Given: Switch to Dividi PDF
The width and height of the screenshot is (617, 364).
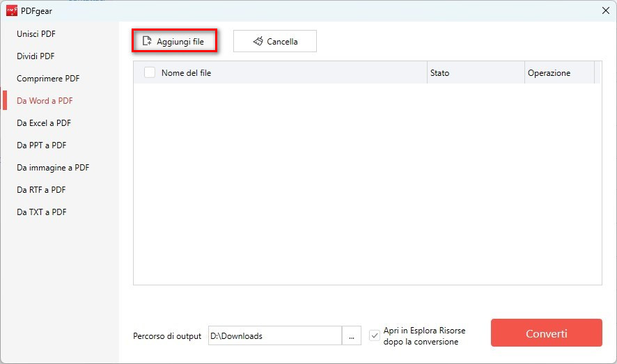Looking at the screenshot, I should pos(36,56).
